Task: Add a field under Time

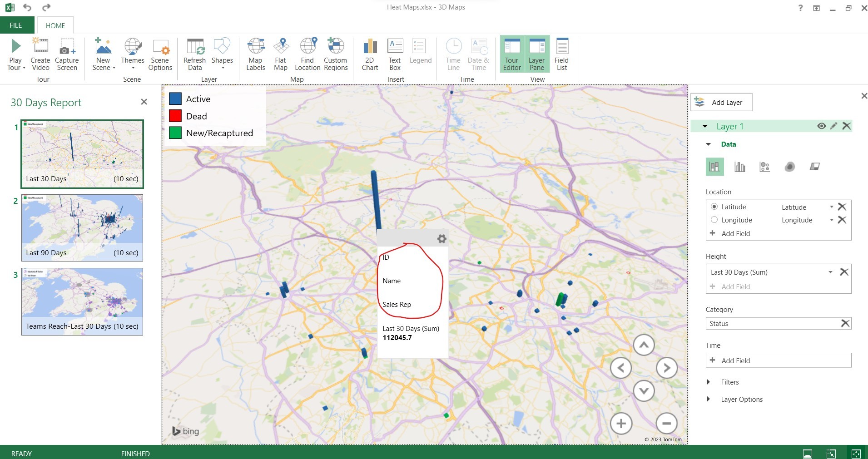Action: [x=779, y=360]
